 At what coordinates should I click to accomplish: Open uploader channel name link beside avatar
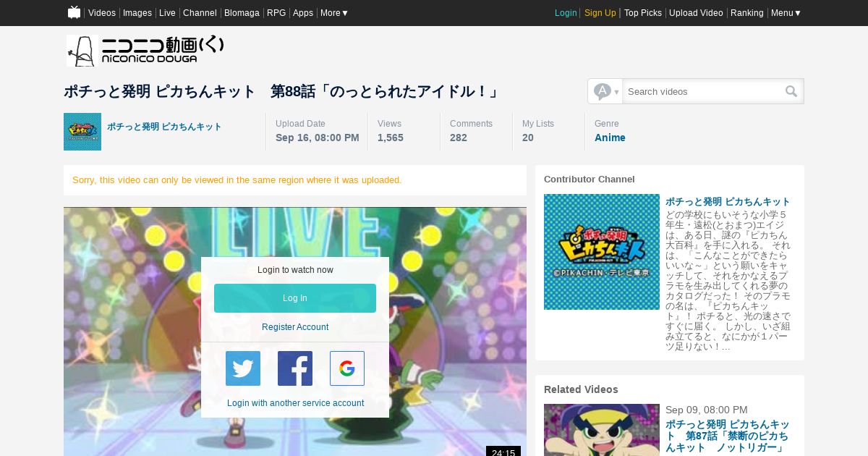(x=164, y=127)
